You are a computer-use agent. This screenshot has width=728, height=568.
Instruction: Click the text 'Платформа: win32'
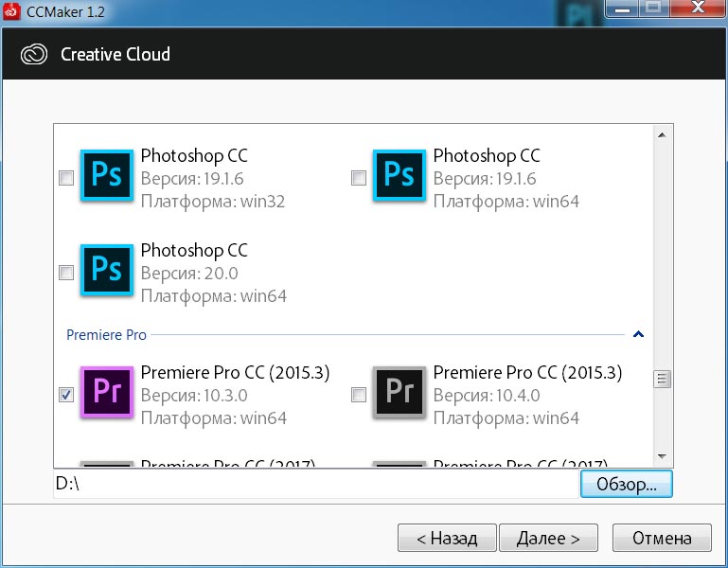(213, 202)
